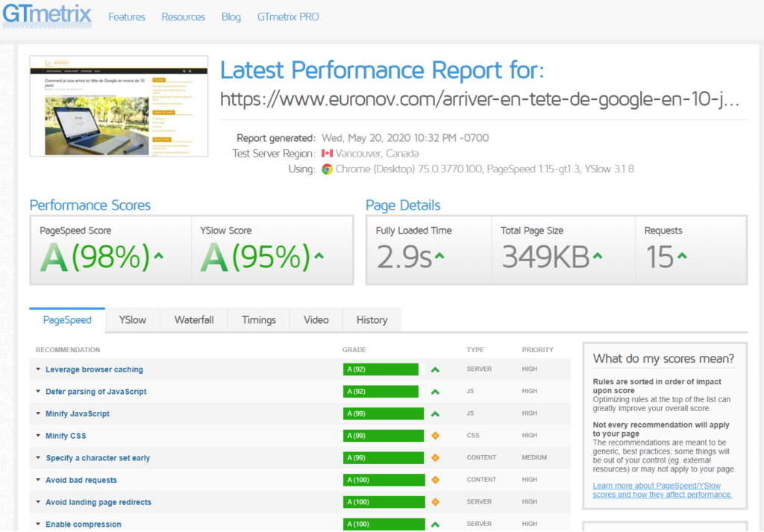Click Leverage browser caching A (92) grade bar
764x532 pixels.
coord(384,369)
